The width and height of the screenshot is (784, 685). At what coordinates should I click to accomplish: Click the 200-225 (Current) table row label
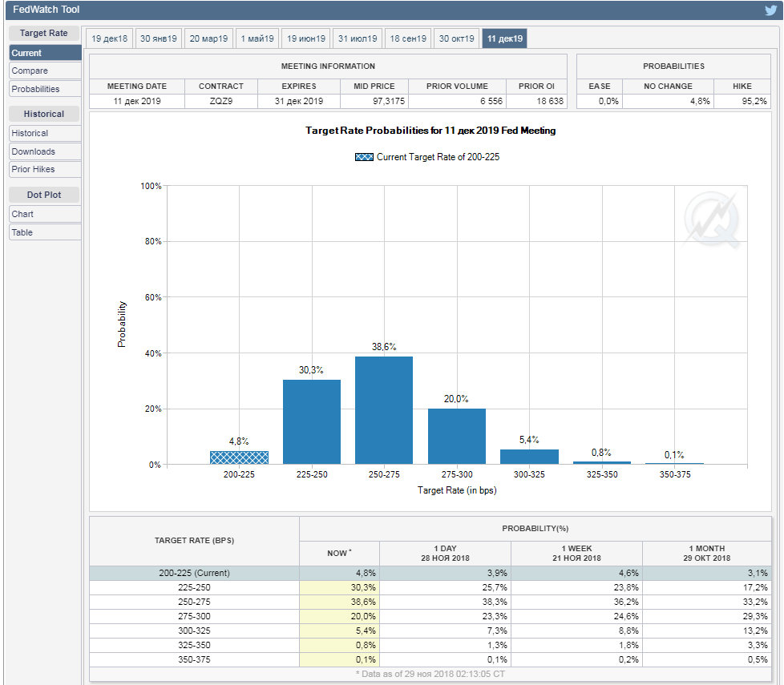click(194, 573)
